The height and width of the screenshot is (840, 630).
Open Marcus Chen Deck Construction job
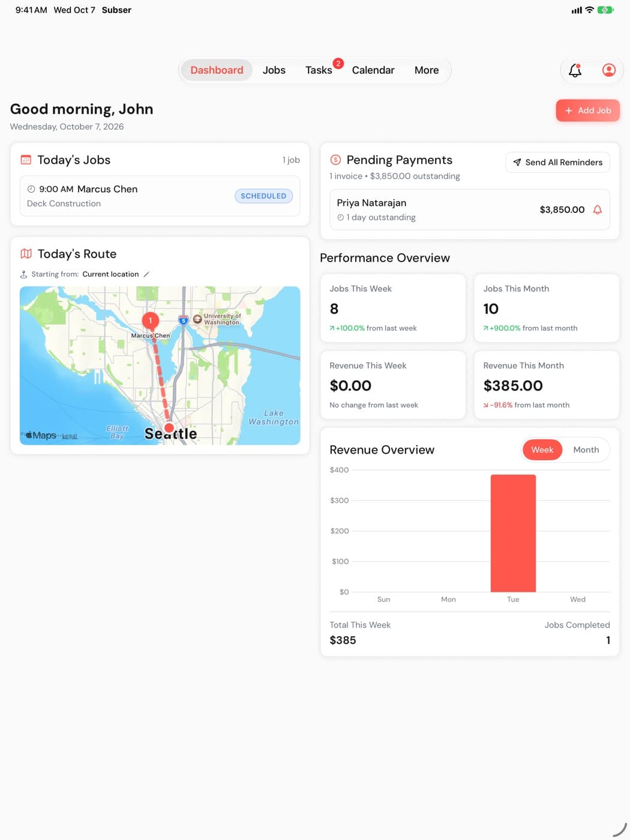(160, 196)
